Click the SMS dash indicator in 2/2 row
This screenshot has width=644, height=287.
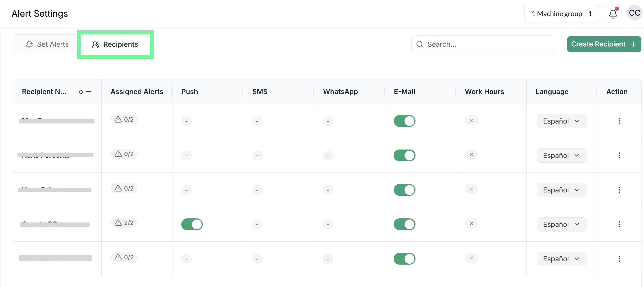[257, 224]
